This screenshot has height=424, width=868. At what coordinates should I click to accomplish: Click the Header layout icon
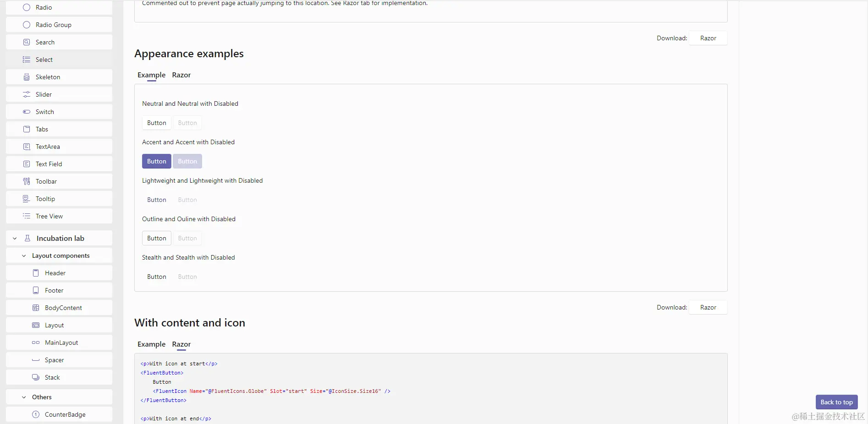[36, 273]
